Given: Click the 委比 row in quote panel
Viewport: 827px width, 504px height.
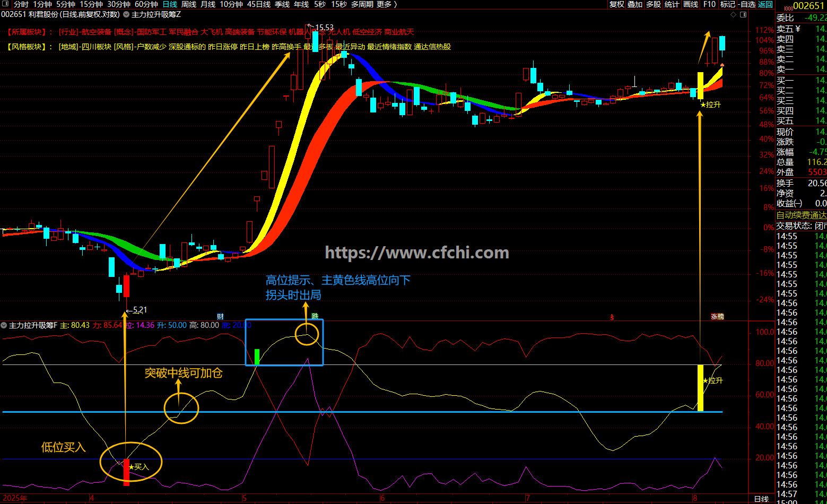Looking at the screenshot, I should coord(802,18).
